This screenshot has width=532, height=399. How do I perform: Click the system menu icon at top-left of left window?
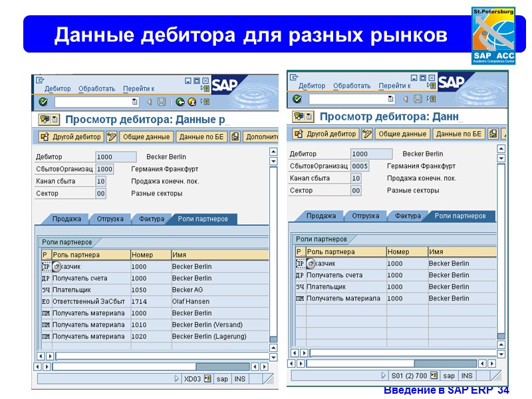pyautogui.click(x=40, y=80)
